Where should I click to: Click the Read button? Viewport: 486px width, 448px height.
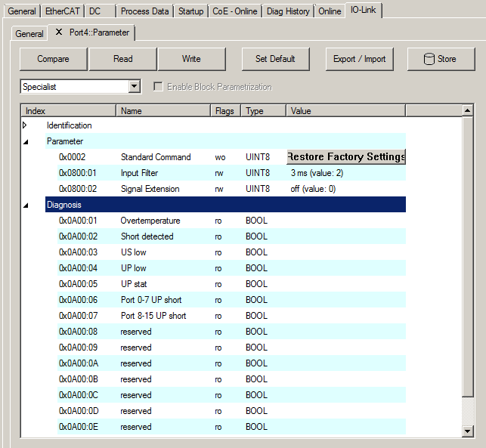point(122,59)
